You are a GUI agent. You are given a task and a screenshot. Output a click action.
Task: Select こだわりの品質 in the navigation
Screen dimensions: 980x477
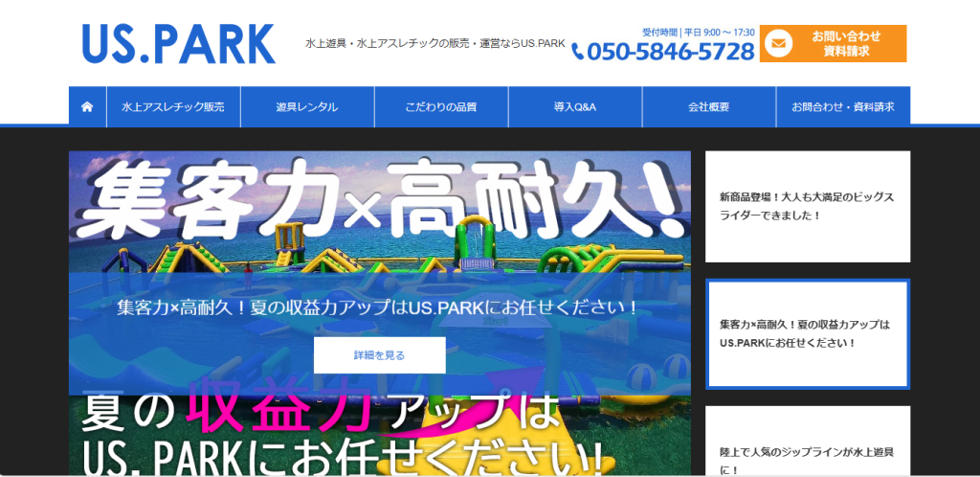[x=441, y=106]
